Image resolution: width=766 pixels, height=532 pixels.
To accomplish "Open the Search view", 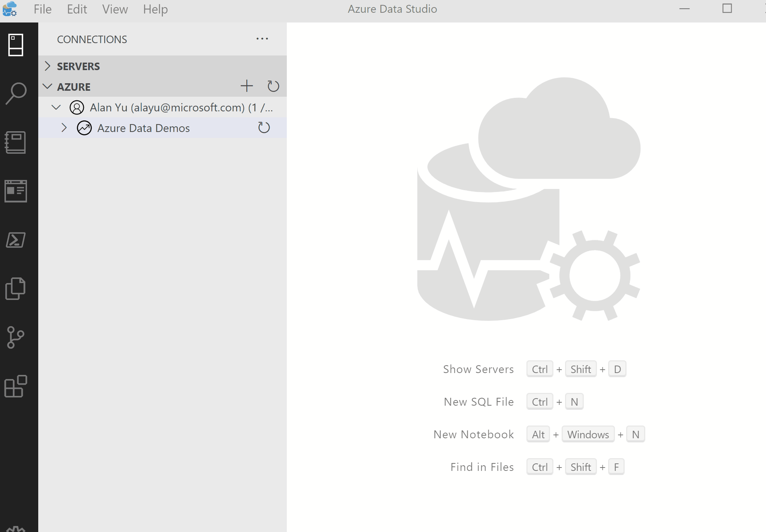I will tap(15, 93).
